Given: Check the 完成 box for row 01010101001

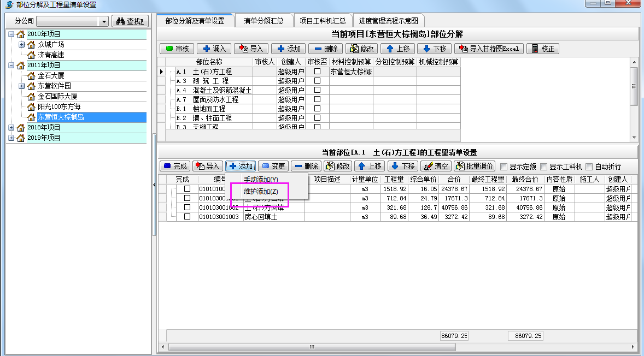Looking at the screenshot, I should tap(187, 188).
